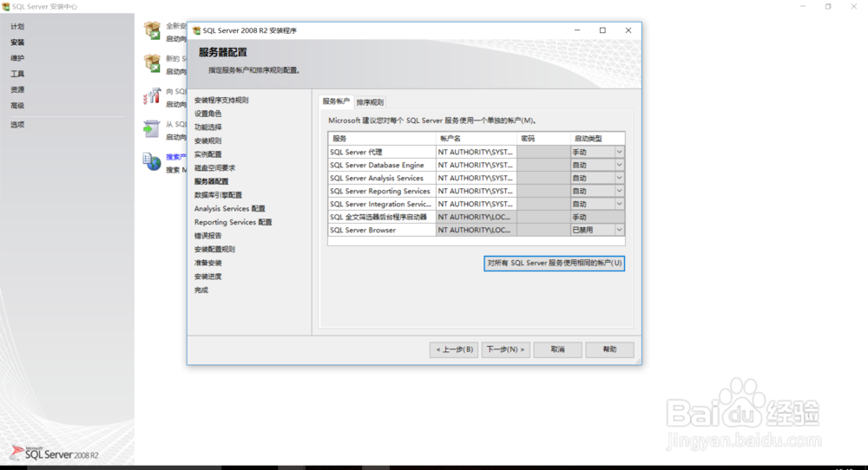Click the second install package icon in Installation Center
Screen dimensions: 868x470
tap(152, 63)
